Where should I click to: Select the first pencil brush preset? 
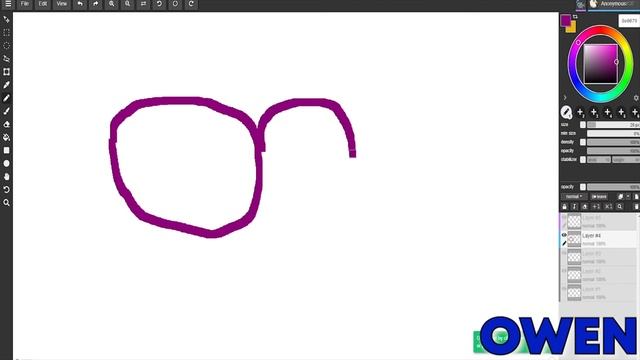tap(566, 112)
